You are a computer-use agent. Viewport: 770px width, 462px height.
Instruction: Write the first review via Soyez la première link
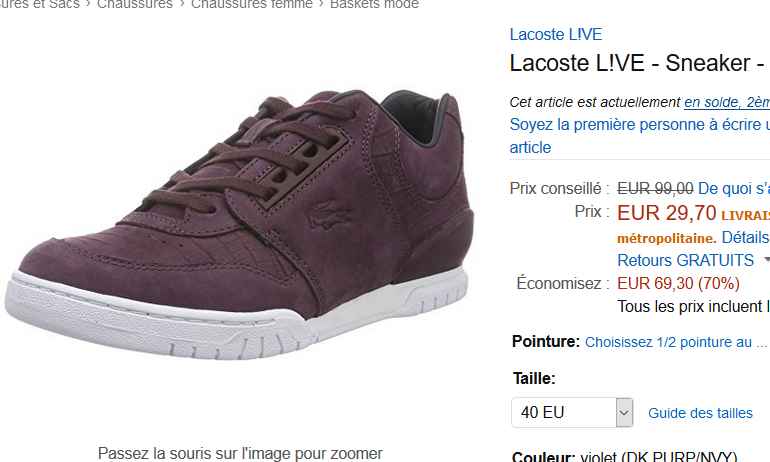pyautogui.click(x=639, y=125)
